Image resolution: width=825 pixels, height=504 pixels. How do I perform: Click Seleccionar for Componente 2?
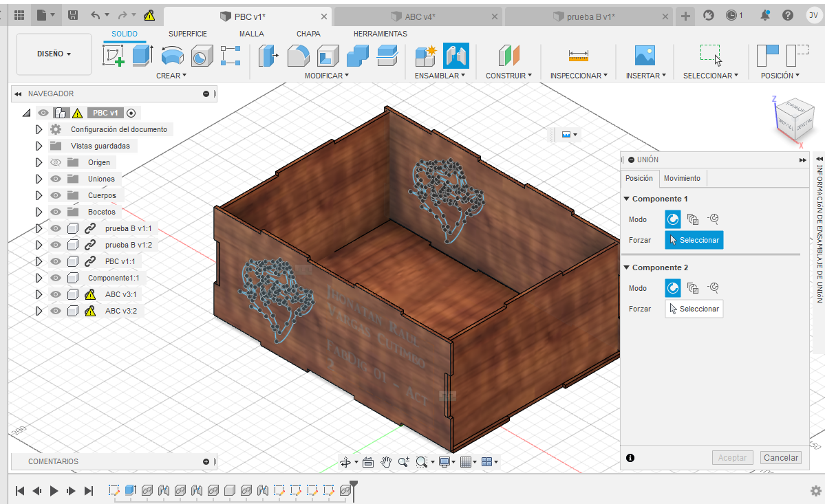coord(694,309)
